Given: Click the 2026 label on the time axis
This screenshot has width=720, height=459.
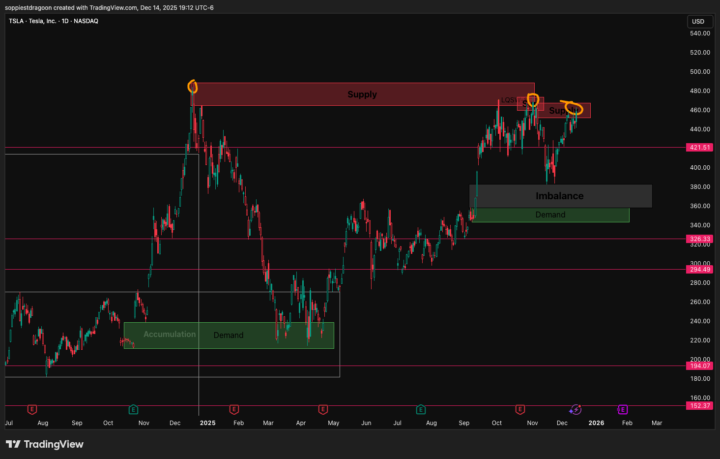Looking at the screenshot, I should [596, 423].
